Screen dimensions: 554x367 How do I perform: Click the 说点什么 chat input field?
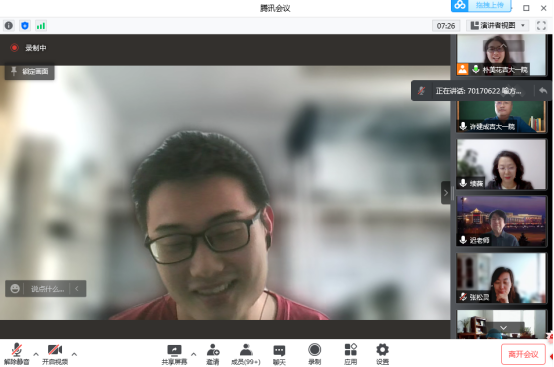pyautogui.click(x=47, y=289)
